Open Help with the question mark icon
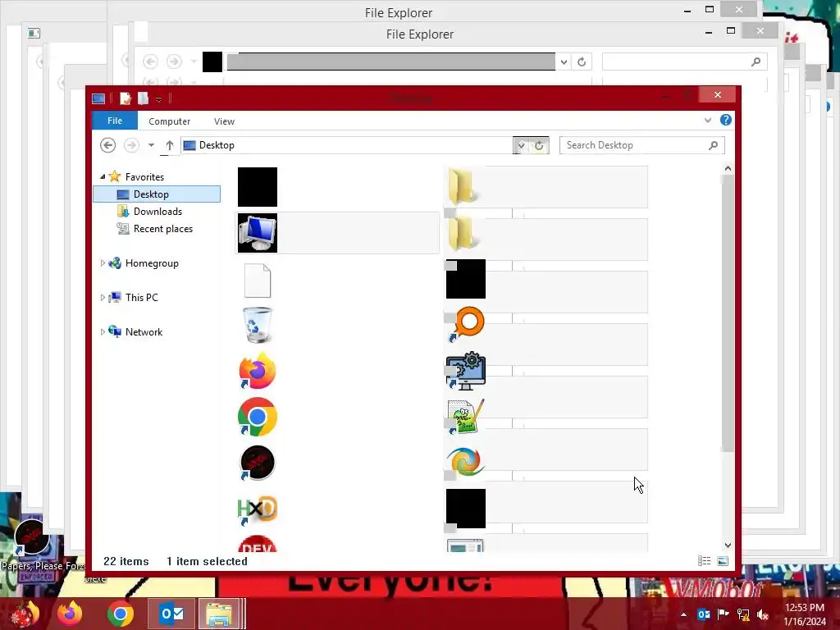840x630 pixels. click(x=726, y=120)
